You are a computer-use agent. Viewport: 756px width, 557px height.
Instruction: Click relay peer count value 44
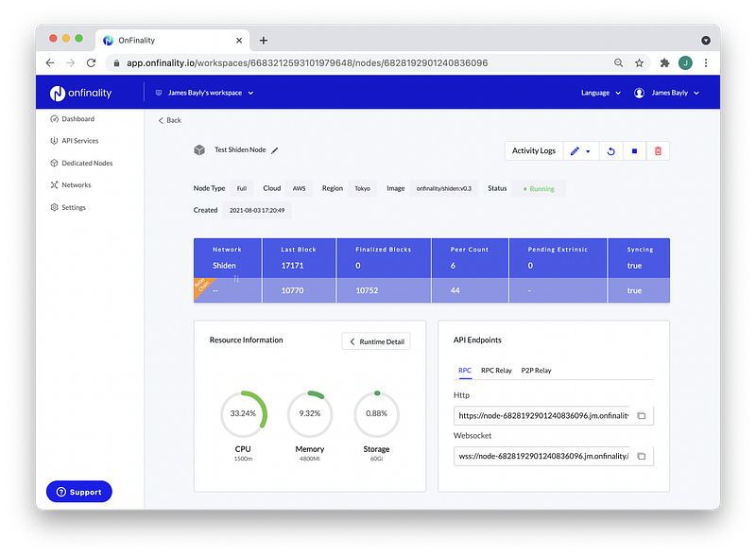[455, 290]
